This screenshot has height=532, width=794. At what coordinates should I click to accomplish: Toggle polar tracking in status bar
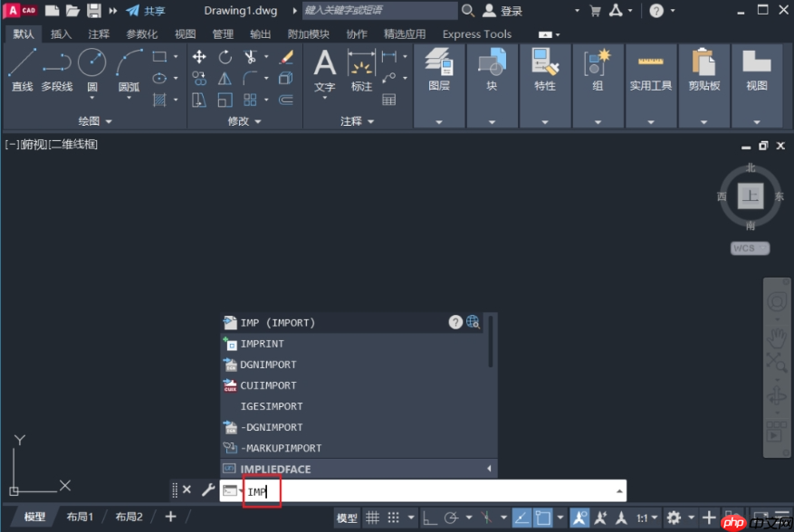[x=451, y=518]
